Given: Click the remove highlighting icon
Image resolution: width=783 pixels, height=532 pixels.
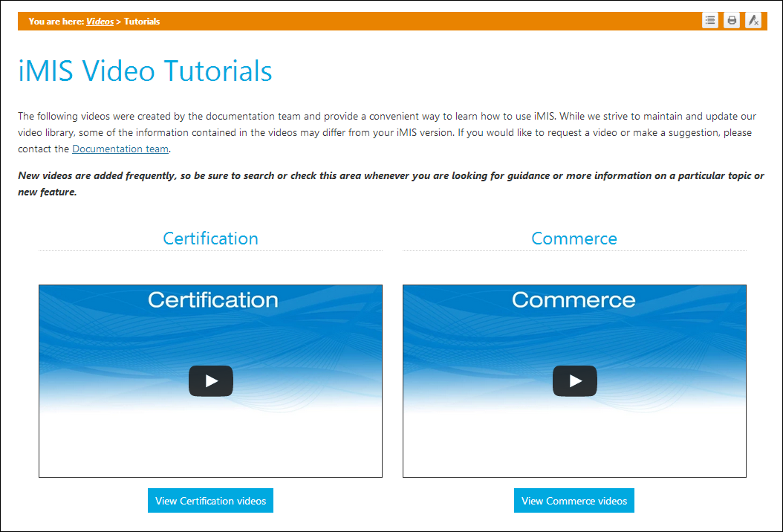Looking at the screenshot, I should (753, 21).
